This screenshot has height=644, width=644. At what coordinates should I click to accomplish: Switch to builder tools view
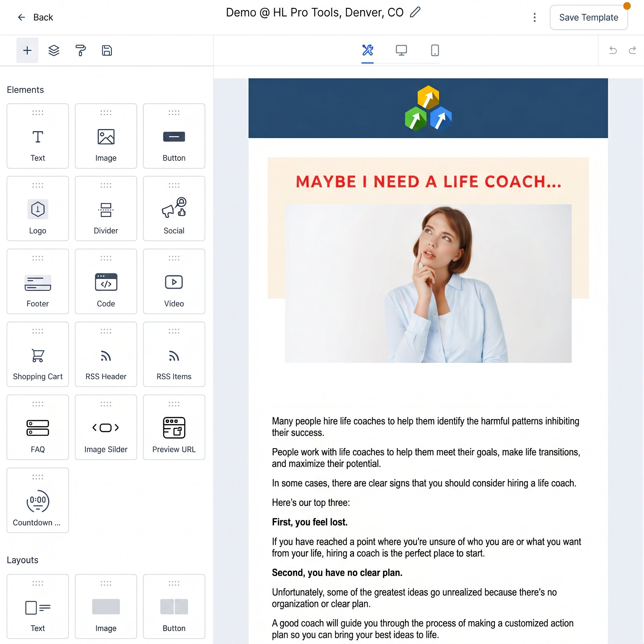(368, 50)
